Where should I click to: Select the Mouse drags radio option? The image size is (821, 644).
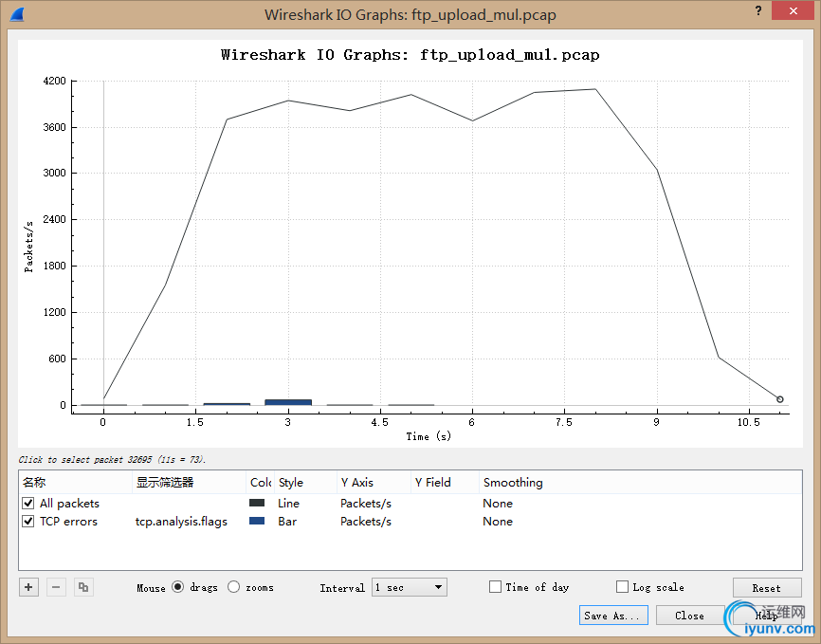point(178,587)
